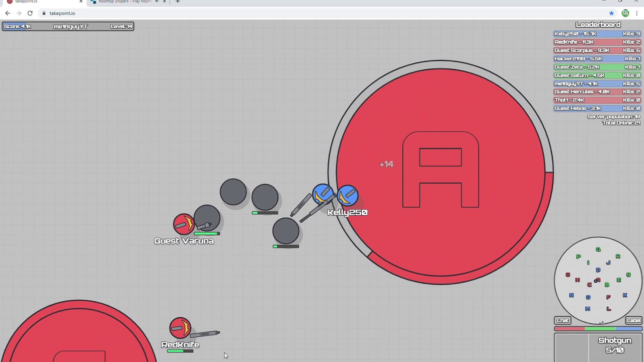
Task: Go back using browser back arrow
Action: coord(8,13)
